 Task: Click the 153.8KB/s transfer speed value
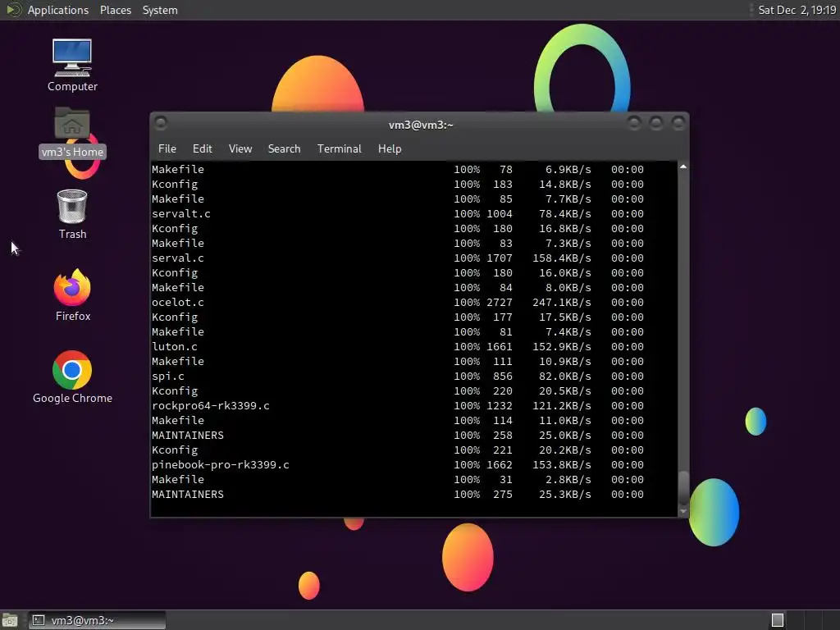pos(561,465)
